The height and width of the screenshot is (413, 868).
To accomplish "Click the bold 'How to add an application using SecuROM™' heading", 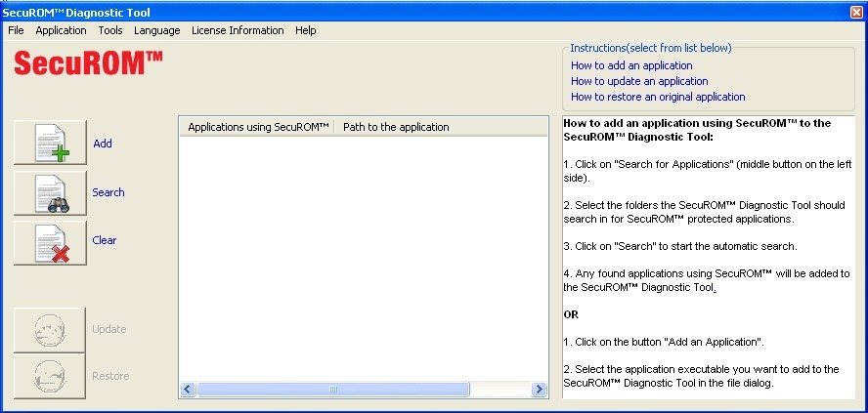I will [697, 130].
